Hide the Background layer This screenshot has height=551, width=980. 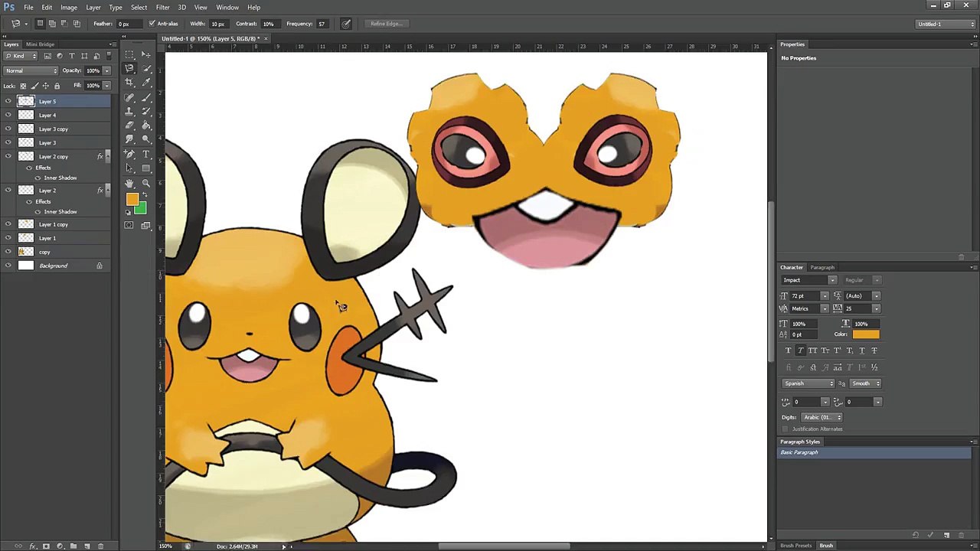8,266
